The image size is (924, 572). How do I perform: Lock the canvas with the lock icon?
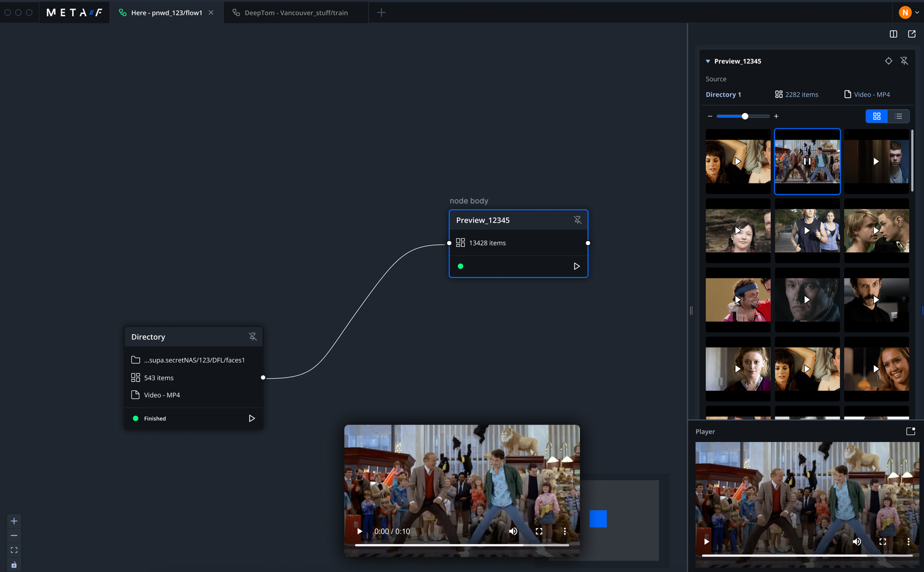coord(14,564)
